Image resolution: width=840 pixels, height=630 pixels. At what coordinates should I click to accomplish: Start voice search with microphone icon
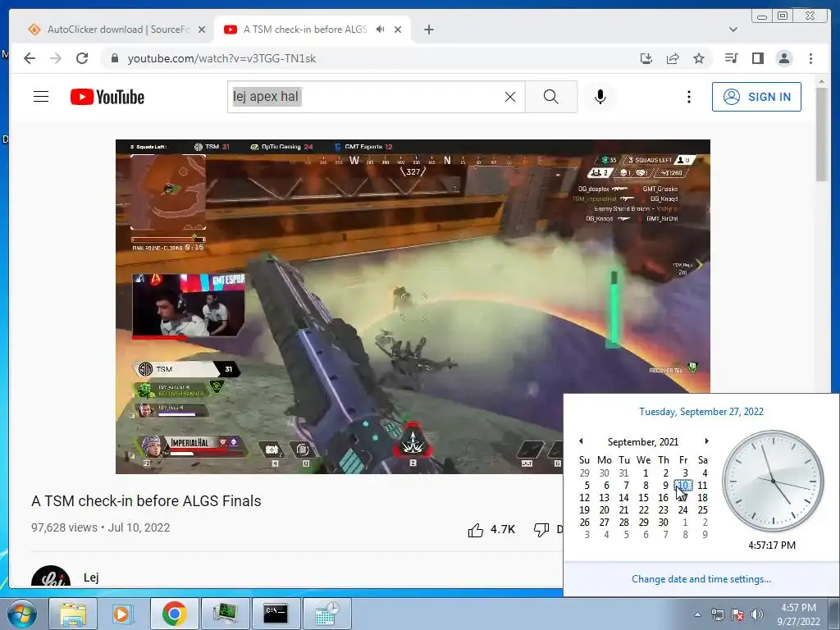pyautogui.click(x=600, y=97)
